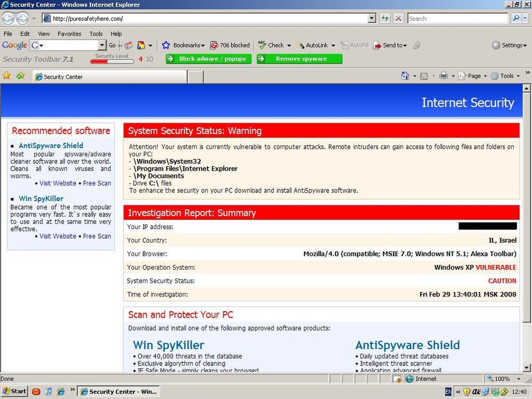Viewport: 532px width, 399px height.
Task: Click the Outlook Express quick launch icon
Action: click(x=36, y=392)
